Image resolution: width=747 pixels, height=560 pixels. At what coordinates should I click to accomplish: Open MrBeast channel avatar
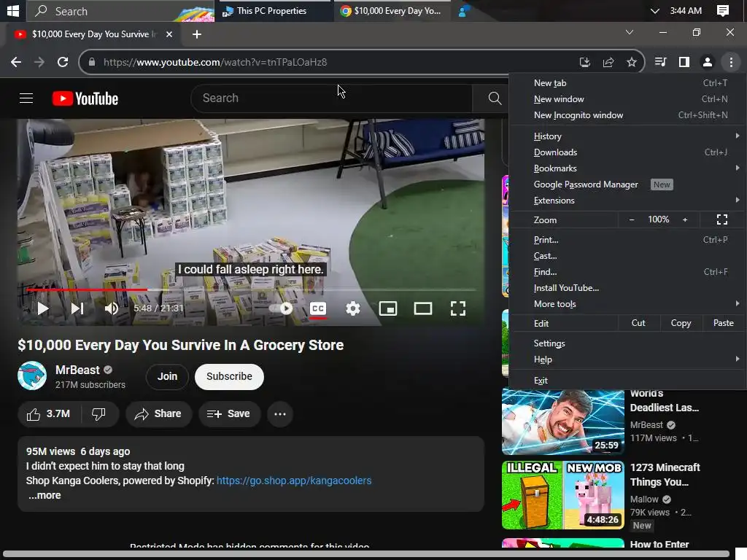click(x=32, y=376)
